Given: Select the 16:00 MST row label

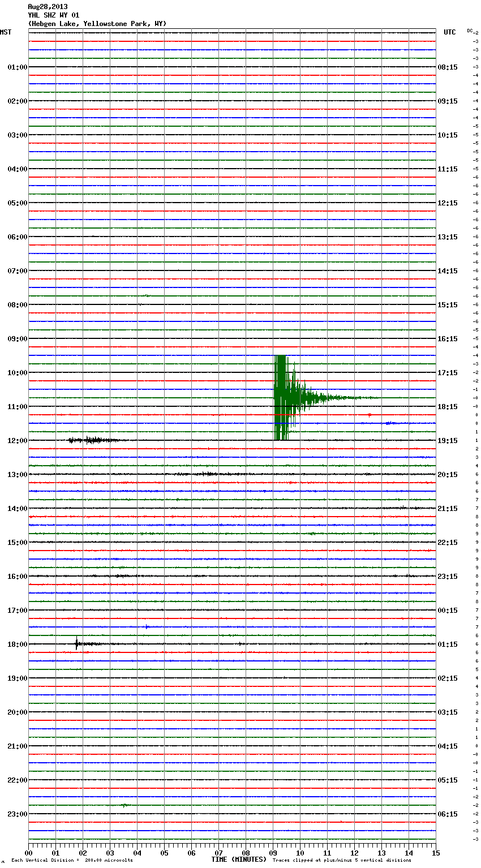Looking at the screenshot, I should [17, 577].
